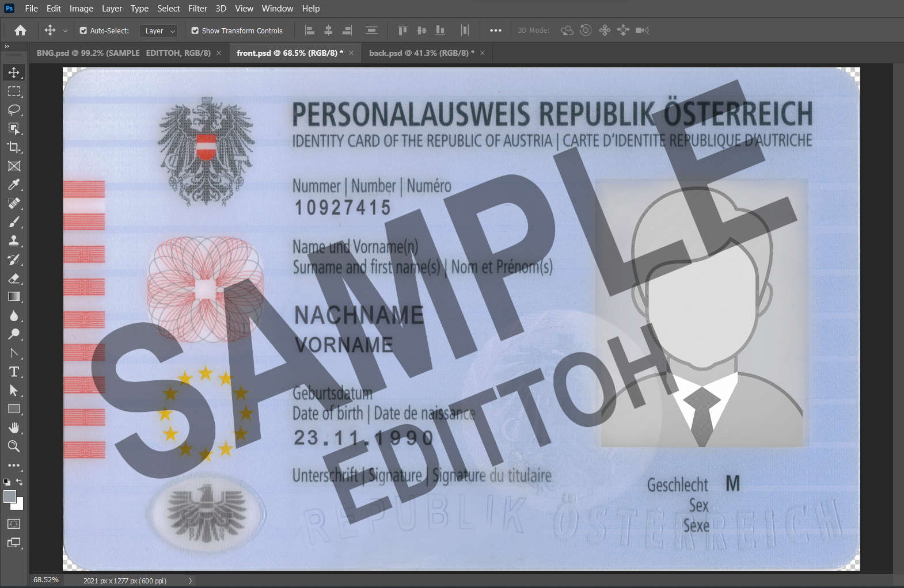Select the Zoom tool
904x588 pixels.
tap(14, 446)
